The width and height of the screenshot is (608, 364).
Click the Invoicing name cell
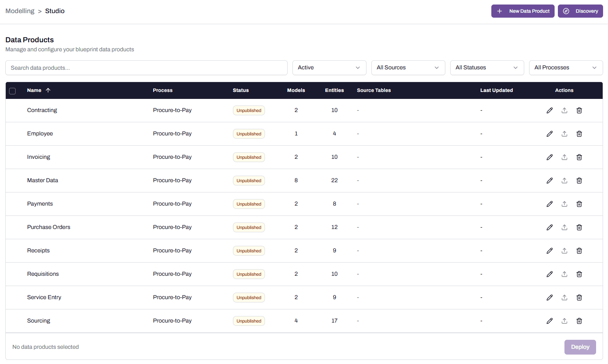coord(39,157)
